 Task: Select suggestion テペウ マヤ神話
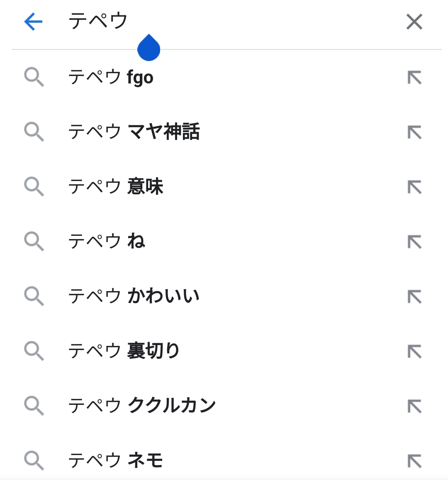[x=134, y=132]
